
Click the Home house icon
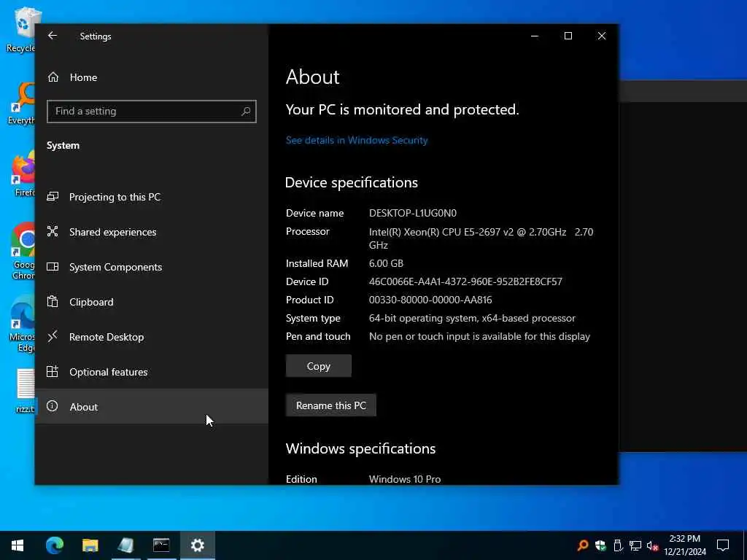coord(53,77)
